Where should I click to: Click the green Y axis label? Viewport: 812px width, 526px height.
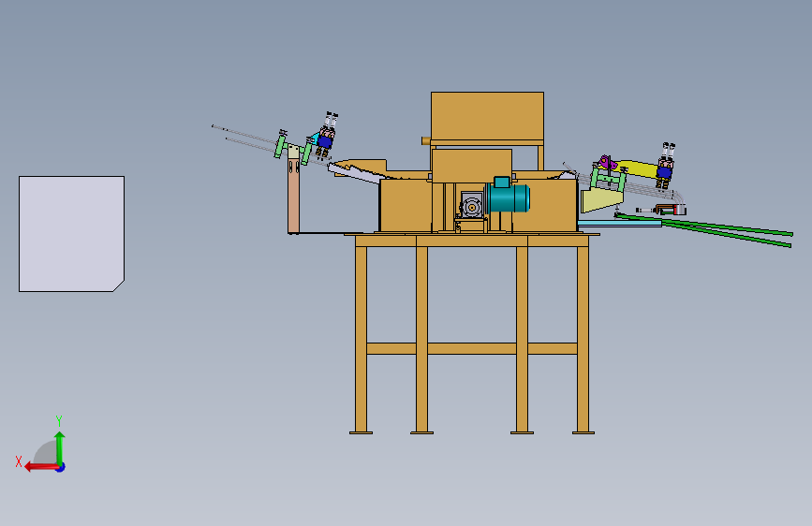59,420
